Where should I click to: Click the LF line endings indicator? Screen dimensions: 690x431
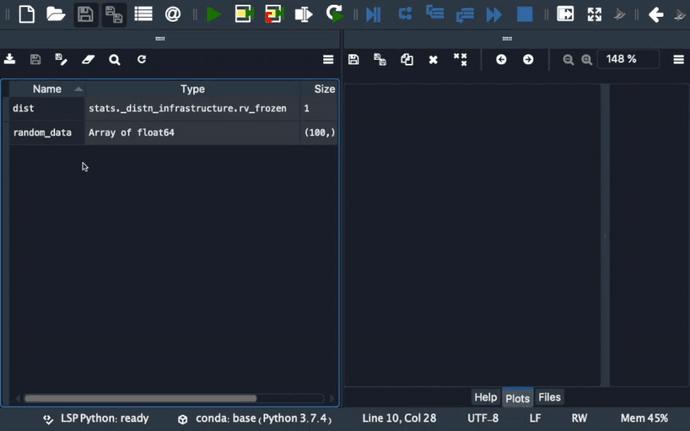click(x=535, y=418)
